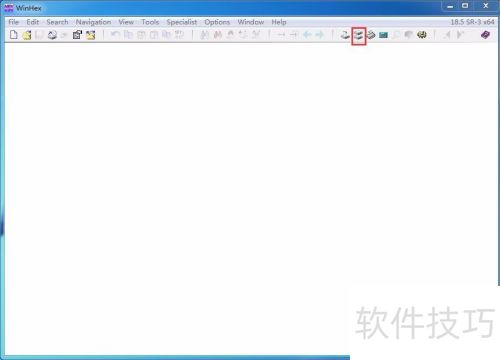
Task: Close the WinHex window
Action: pyautogui.click(x=486, y=6)
